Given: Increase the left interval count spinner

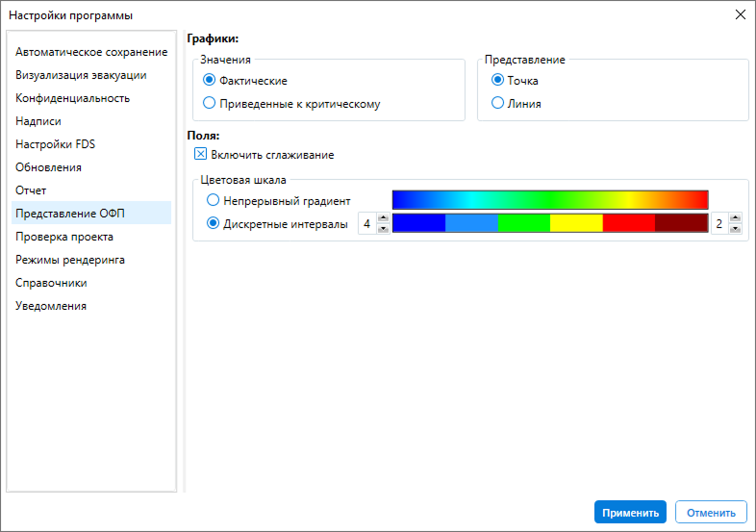Looking at the screenshot, I should 384,218.
